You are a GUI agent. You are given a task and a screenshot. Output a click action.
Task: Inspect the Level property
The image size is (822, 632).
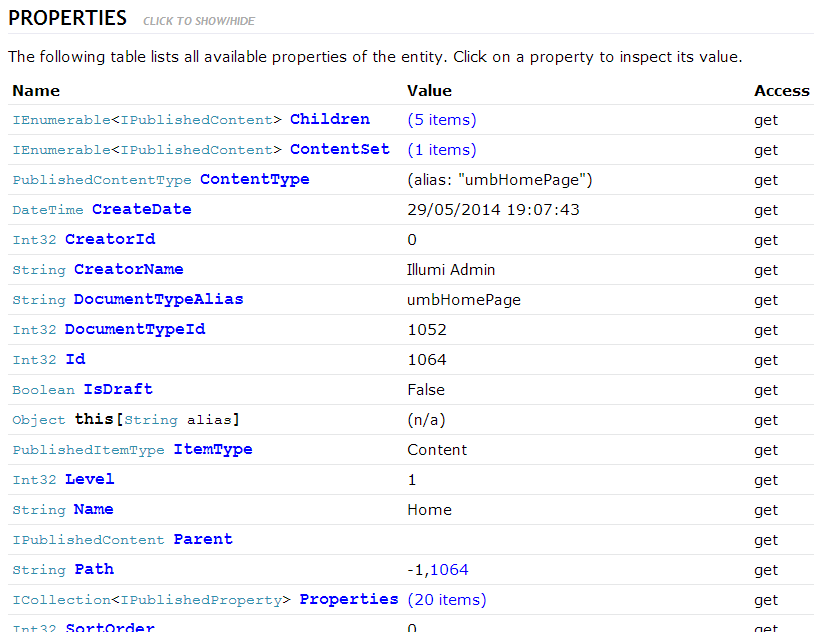tap(90, 479)
